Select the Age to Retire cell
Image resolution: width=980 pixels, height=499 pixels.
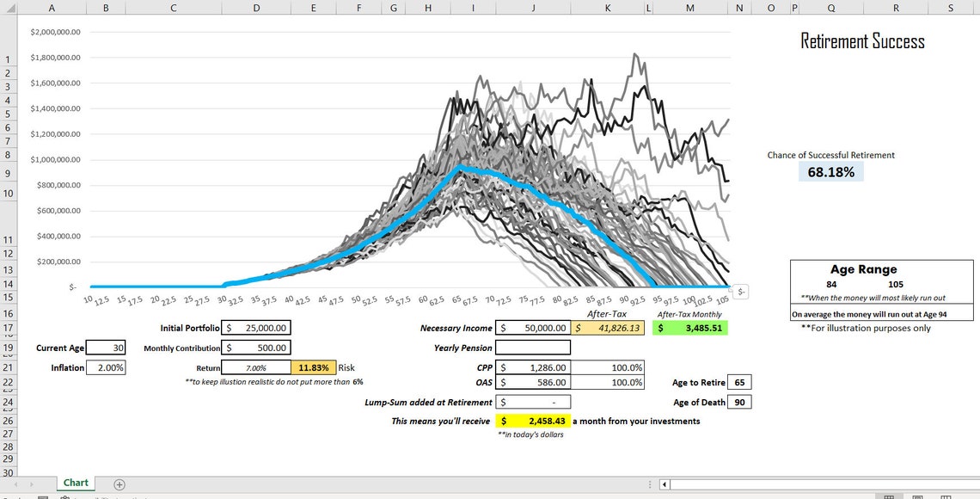pos(740,381)
